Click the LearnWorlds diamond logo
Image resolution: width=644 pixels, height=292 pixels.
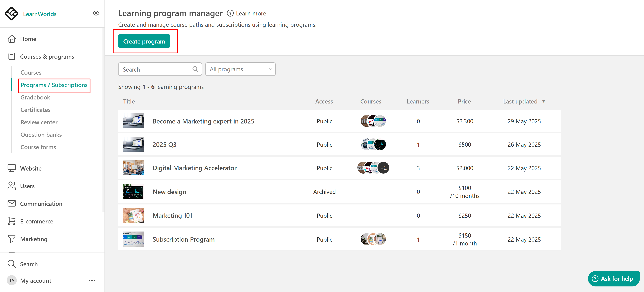tap(12, 13)
